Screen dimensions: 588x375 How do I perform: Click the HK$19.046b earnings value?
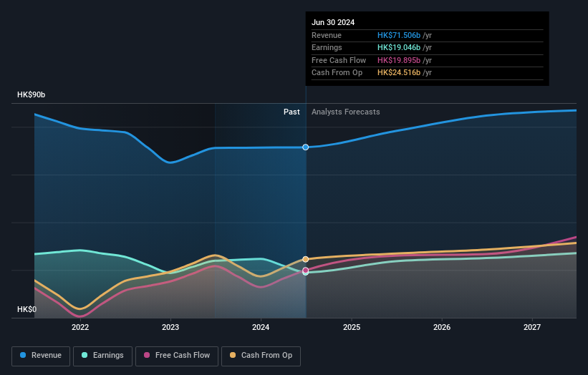tap(399, 47)
